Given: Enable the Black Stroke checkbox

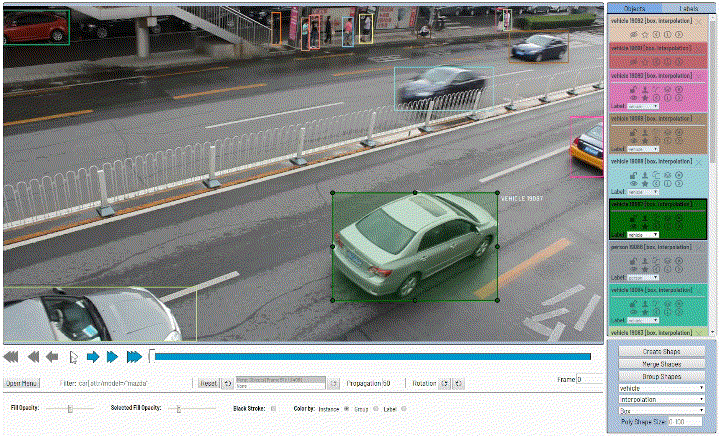Looking at the screenshot, I should click(275, 408).
